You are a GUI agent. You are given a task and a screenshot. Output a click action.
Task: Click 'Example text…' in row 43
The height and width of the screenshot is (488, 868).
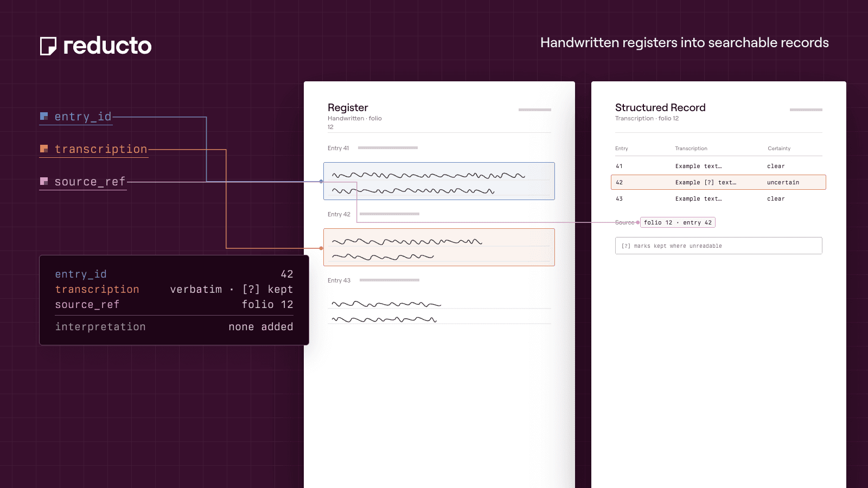pyautogui.click(x=698, y=199)
